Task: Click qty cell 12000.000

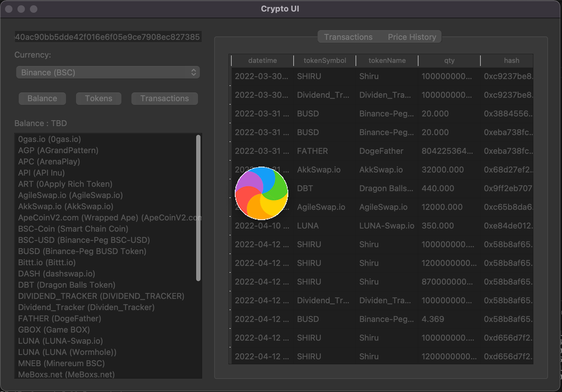Action: tap(449, 207)
